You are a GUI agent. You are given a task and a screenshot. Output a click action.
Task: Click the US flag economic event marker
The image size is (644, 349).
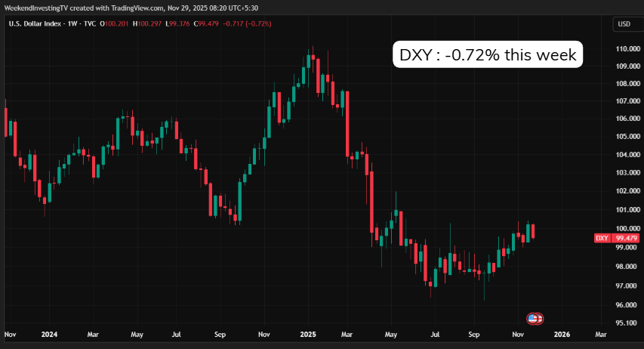click(534, 318)
